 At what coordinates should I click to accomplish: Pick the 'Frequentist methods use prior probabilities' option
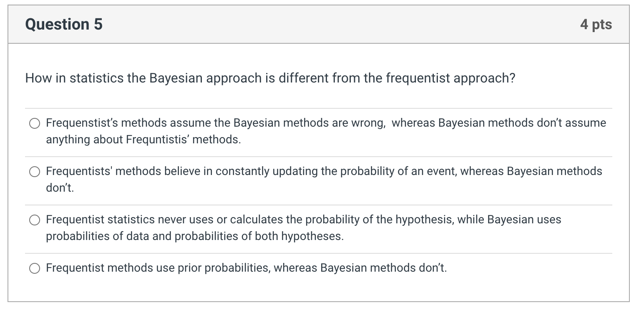point(35,268)
